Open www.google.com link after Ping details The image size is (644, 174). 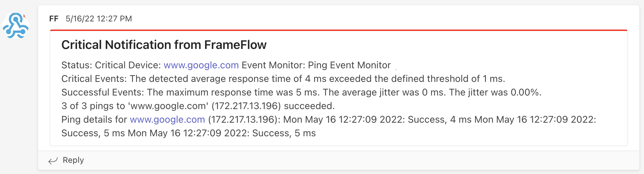[167, 120]
